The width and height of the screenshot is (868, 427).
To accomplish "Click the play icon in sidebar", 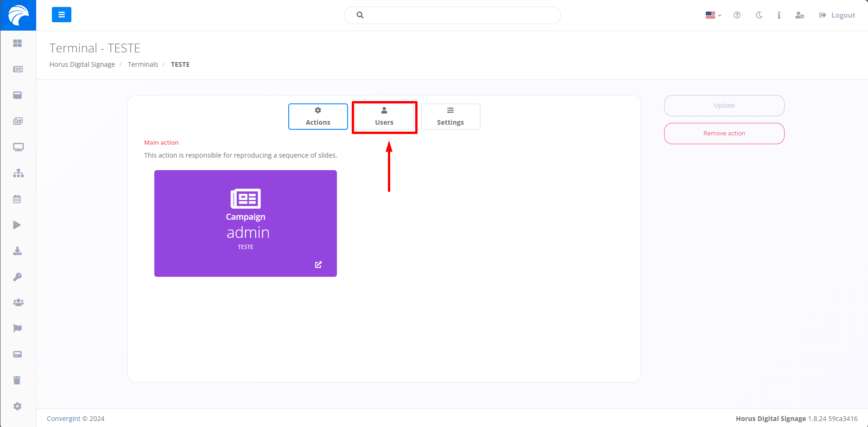I will point(17,225).
